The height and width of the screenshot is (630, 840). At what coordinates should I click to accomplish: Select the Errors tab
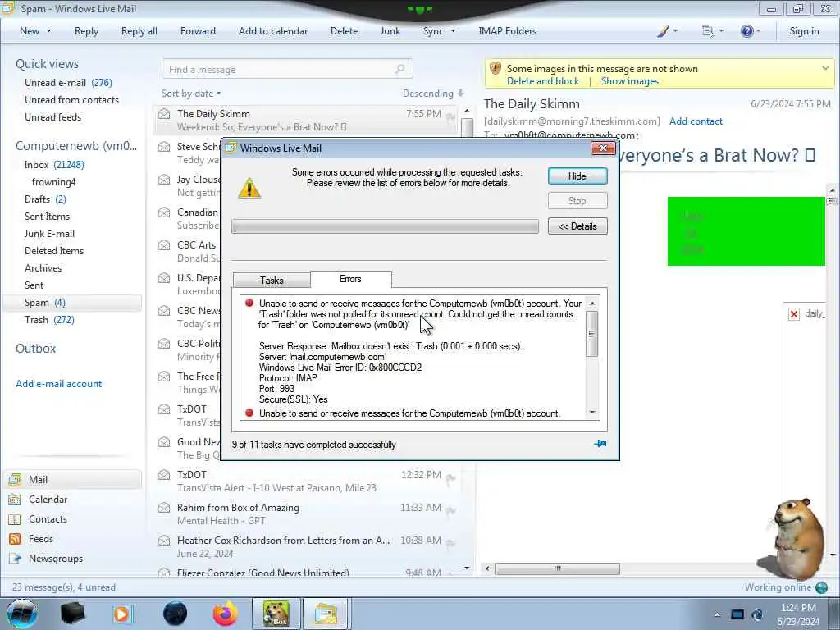coord(350,279)
